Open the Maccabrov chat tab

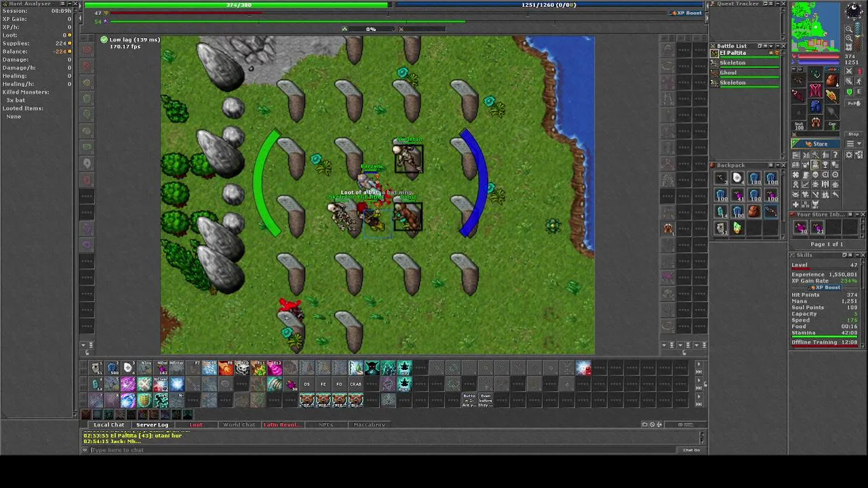(369, 425)
